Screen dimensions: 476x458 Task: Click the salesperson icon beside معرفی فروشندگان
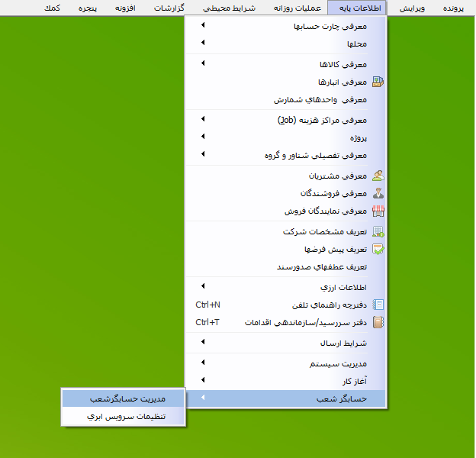[378, 193]
